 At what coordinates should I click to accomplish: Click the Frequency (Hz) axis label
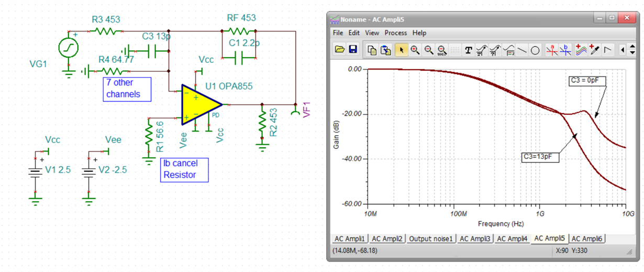point(501,224)
